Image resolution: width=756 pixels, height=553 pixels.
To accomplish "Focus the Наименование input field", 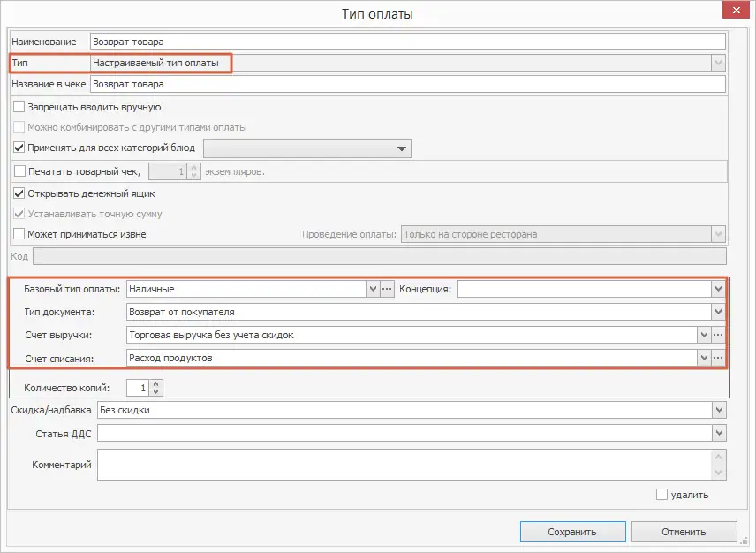I will 407,42.
